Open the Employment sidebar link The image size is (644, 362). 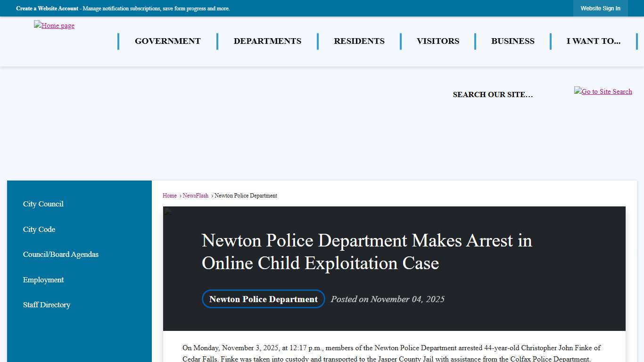click(43, 280)
